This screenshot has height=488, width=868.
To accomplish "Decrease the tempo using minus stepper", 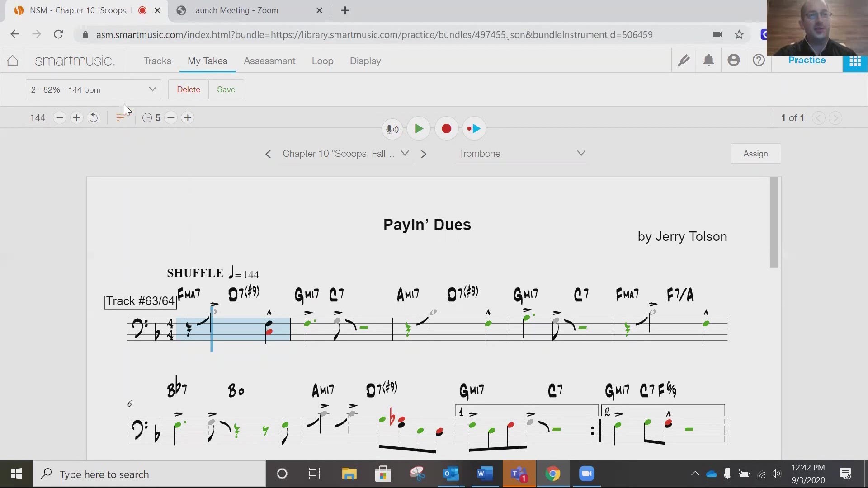I will click(60, 117).
